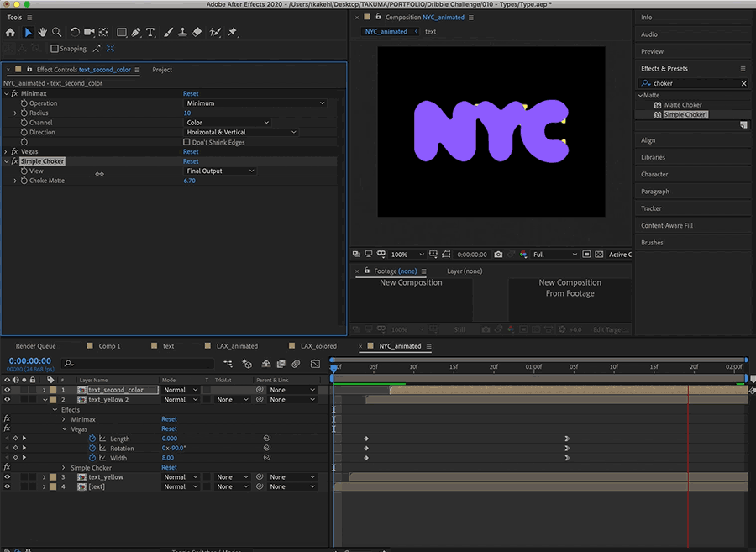Select the Roto Brush tool
Viewport: 756px width, 552px height.
pyautogui.click(x=215, y=32)
